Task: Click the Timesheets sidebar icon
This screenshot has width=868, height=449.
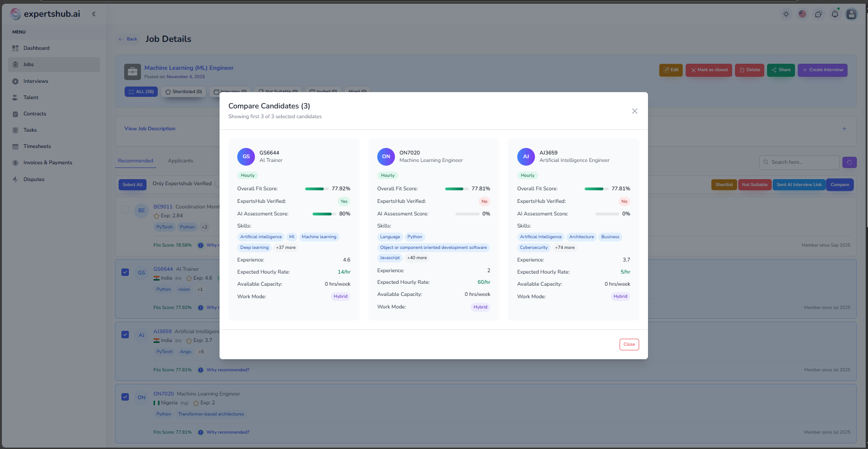Action: point(15,146)
